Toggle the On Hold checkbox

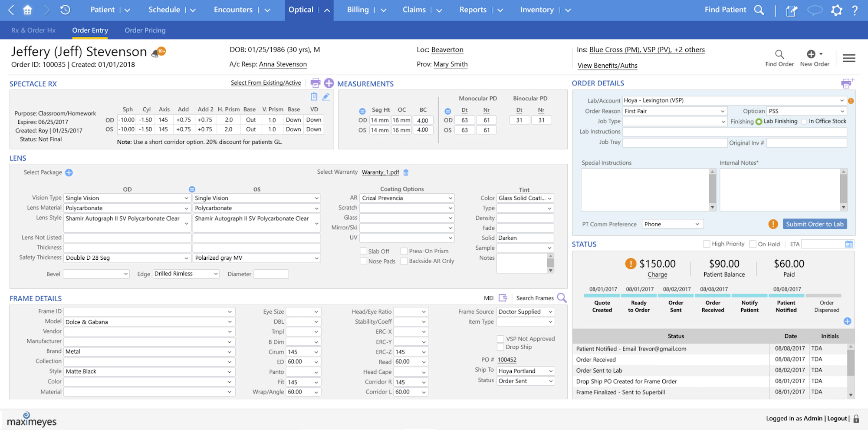753,244
